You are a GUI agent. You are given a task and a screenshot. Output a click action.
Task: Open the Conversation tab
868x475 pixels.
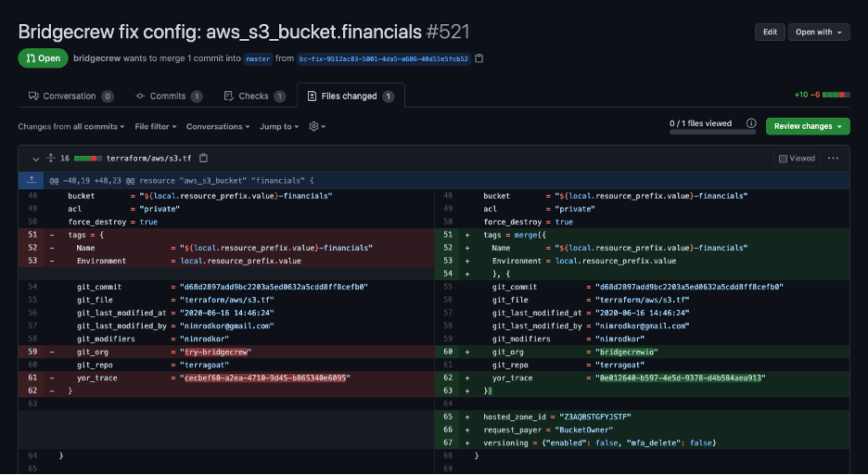(70, 96)
